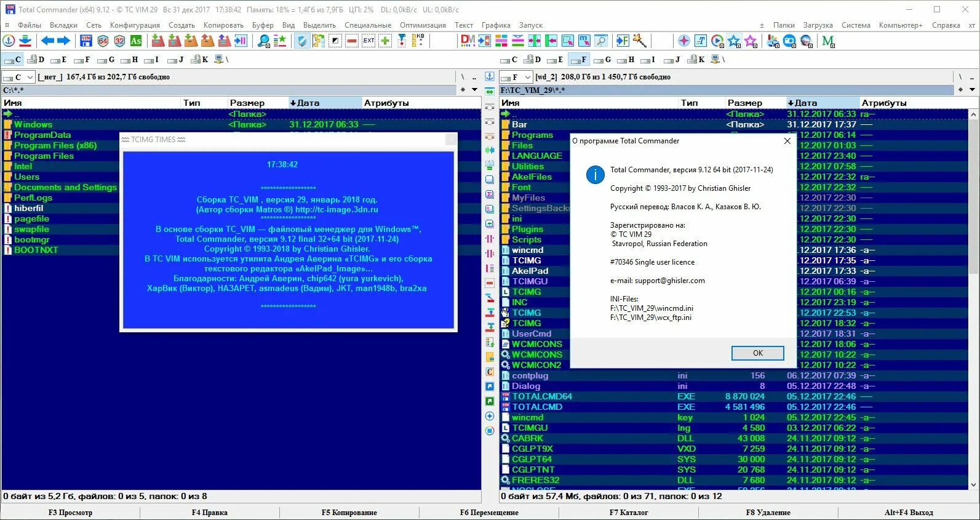Open the Конфигурация menu

click(x=135, y=25)
